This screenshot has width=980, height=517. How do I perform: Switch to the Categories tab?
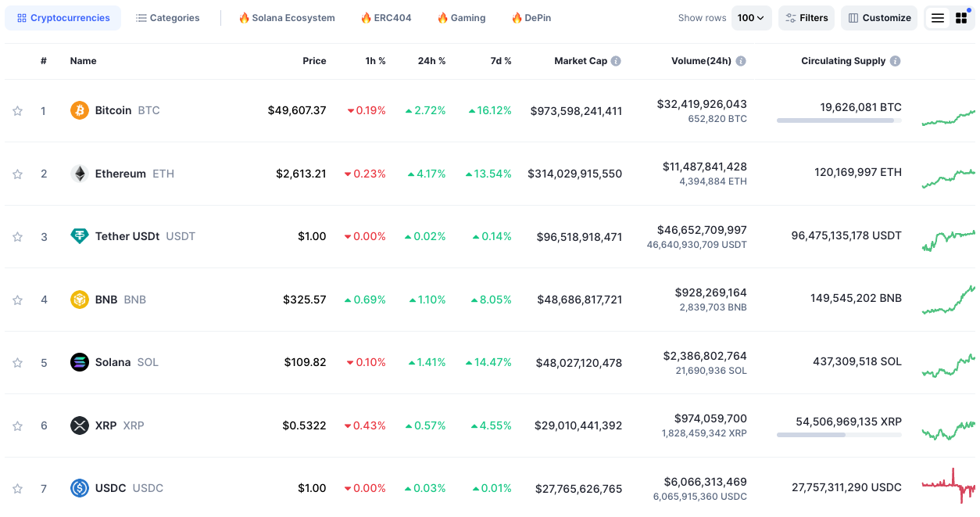pos(167,16)
